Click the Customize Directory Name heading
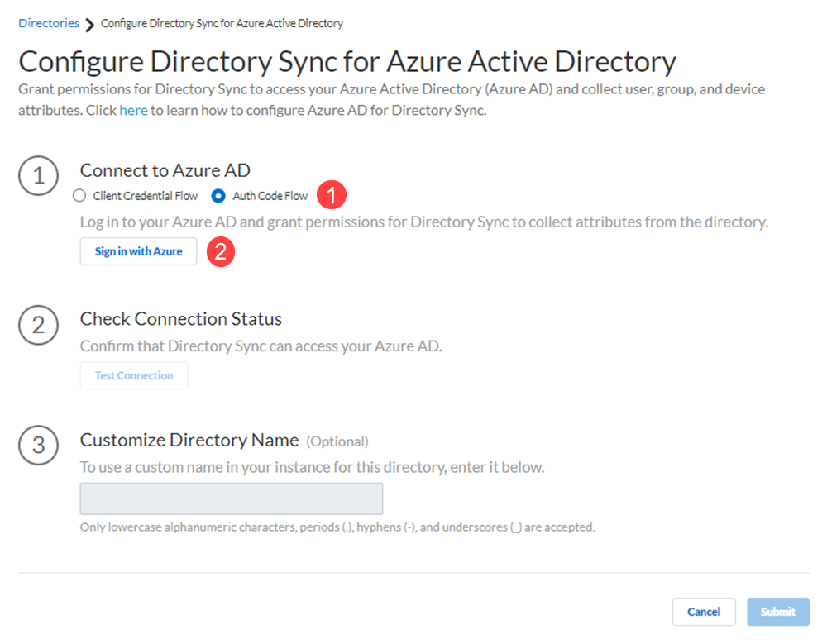This screenshot has width=827, height=644. [x=189, y=440]
